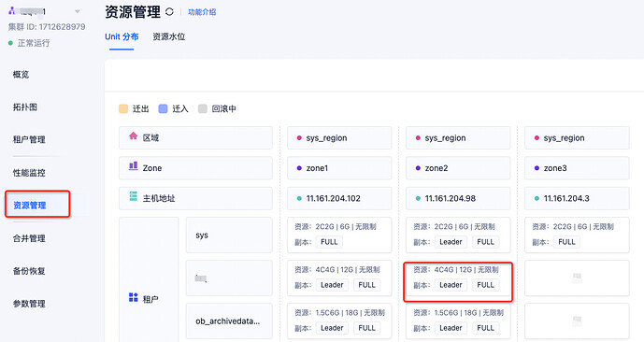Click the empty unit placeholder icon in zone3 middle row

[577, 278]
